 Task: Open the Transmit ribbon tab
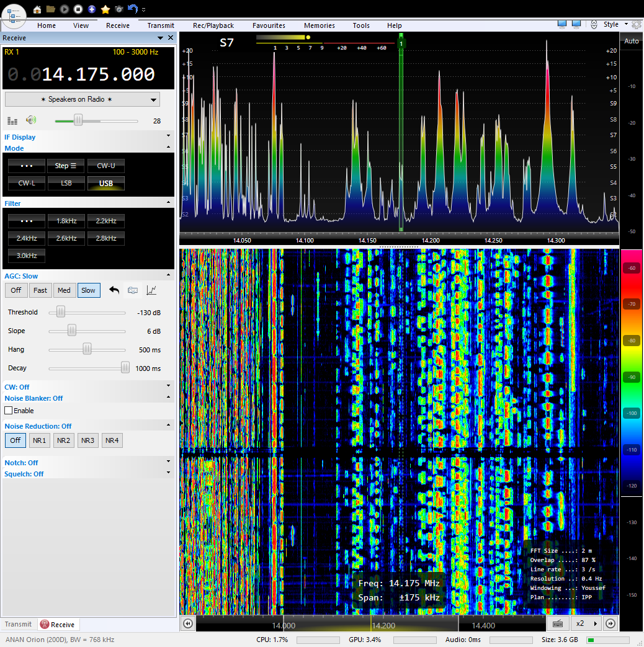[161, 25]
